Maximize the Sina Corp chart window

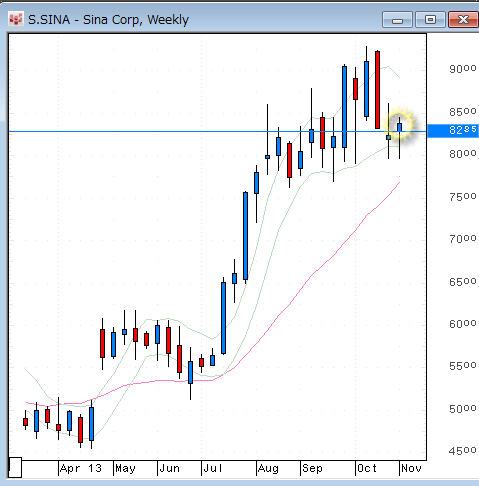[430, 19]
